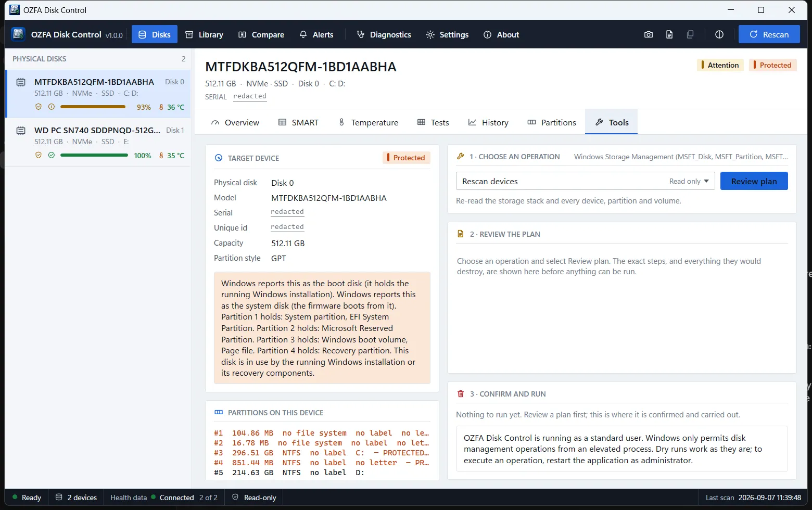Open the Rescan devices operation dropdown
The image size is (812, 510).
tap(585, 181)
